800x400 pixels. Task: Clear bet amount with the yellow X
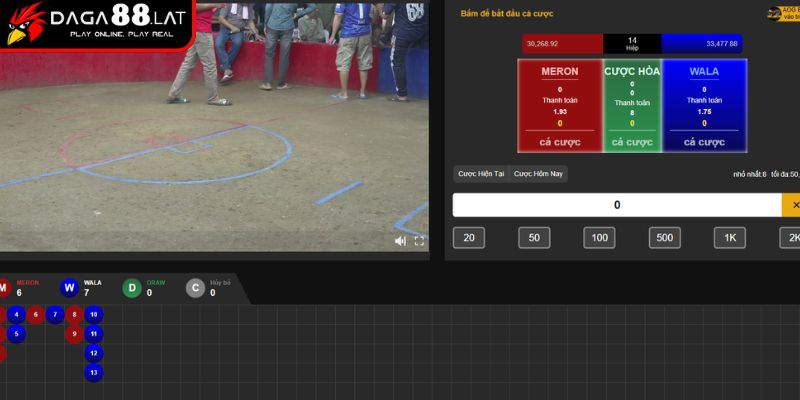click(x=794, y=205)
